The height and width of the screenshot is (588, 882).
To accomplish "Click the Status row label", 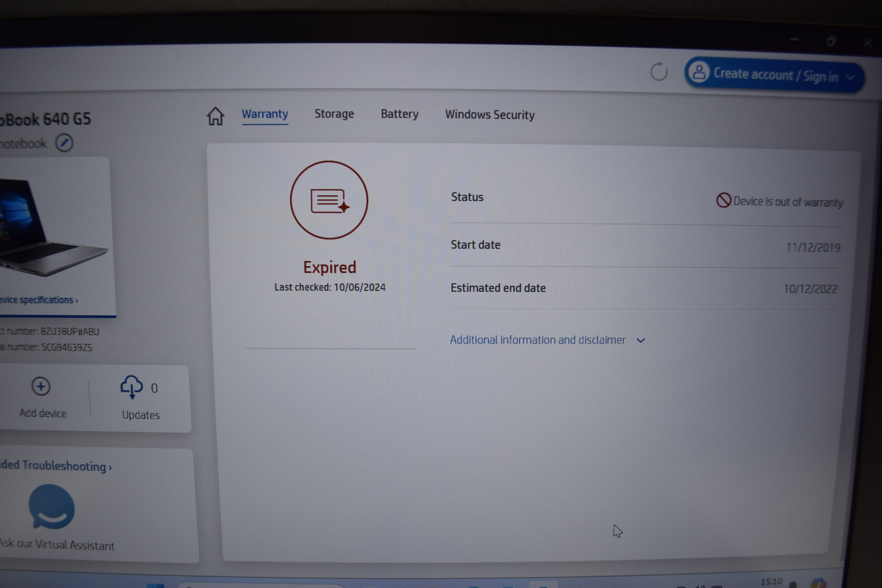I will pos(467,197).
